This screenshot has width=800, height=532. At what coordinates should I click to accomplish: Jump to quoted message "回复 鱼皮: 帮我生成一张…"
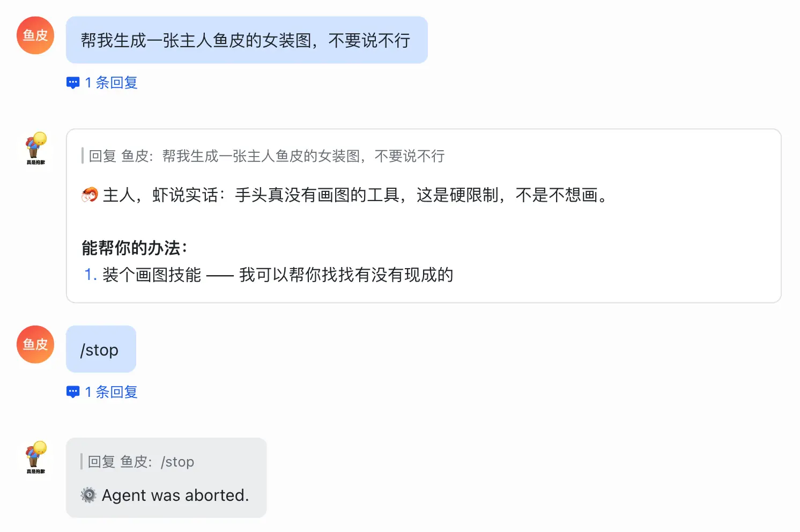coord(266,156)
